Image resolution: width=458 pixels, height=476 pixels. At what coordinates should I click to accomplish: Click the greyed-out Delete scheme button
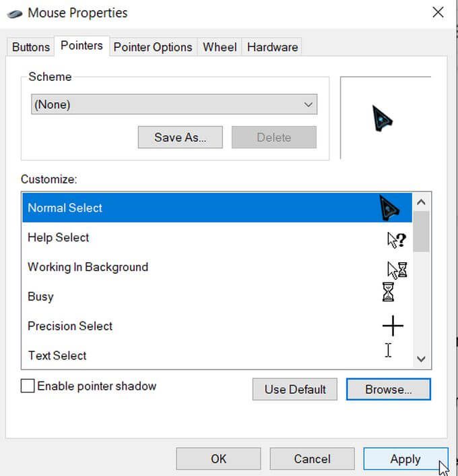(274, 138)
